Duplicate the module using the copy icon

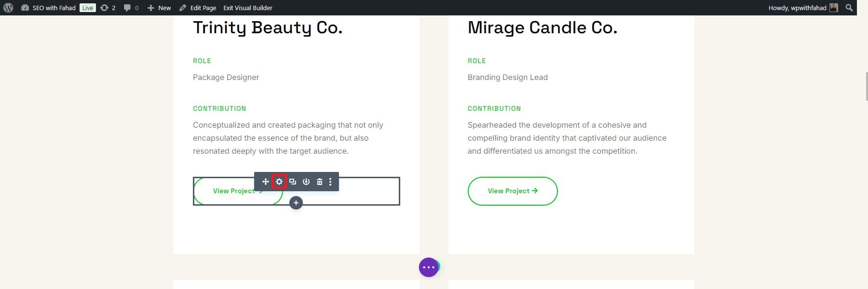[293, 182]
